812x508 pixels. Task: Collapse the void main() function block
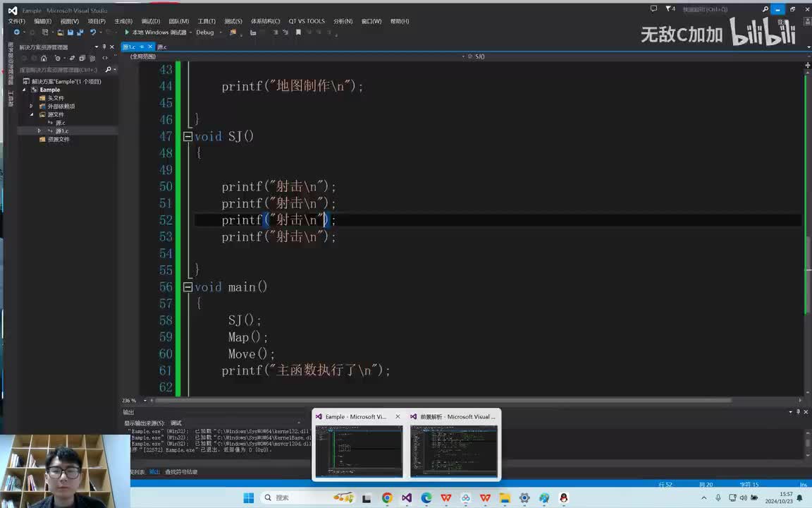point(188,287)
